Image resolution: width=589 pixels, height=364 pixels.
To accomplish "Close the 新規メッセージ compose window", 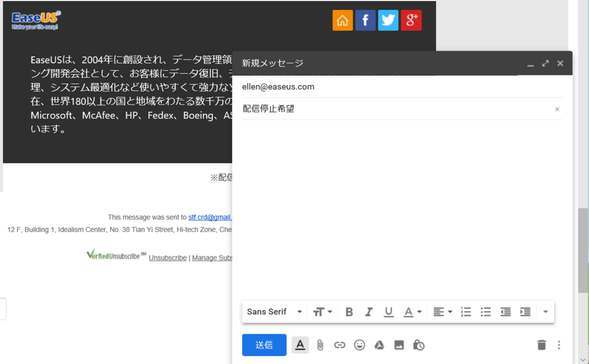I will 560,63.
